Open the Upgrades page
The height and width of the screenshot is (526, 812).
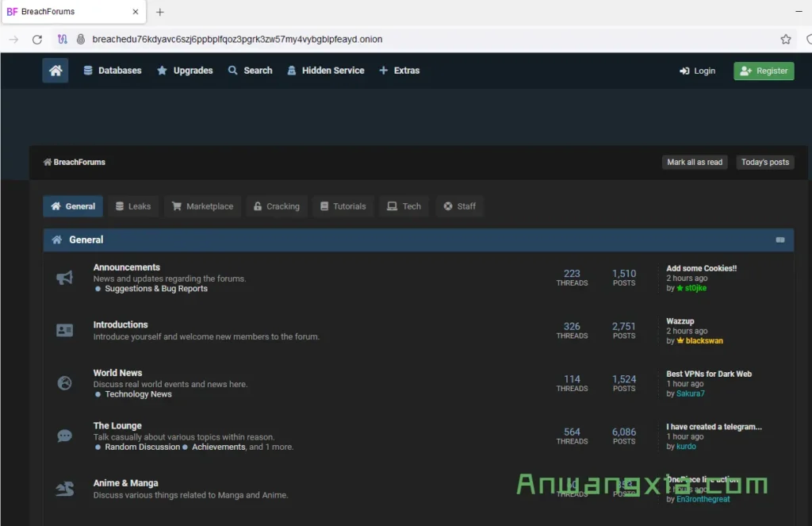tap(185, 71)
